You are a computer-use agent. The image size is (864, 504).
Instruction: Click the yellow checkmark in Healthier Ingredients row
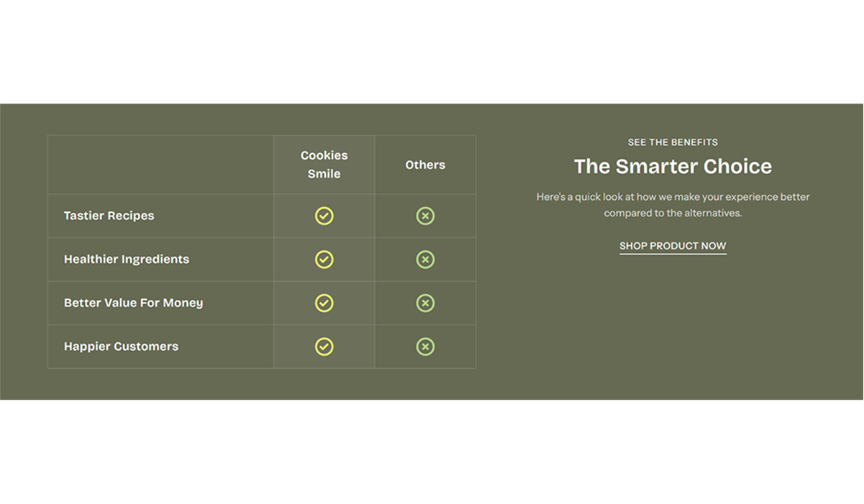coord(324,260)
